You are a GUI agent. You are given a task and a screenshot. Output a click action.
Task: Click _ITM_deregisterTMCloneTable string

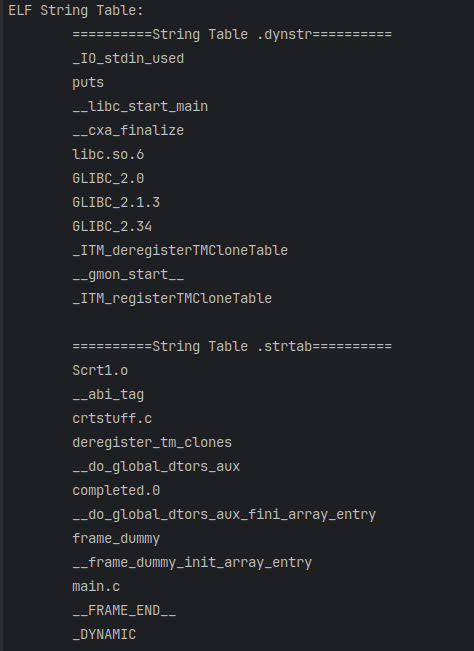pyautogui.click(x=180, y=250)
